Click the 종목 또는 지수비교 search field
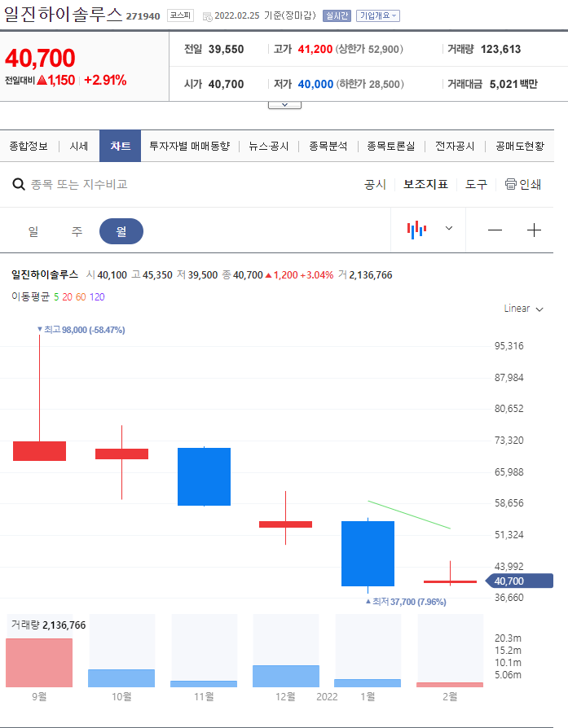 click(79, 184)
